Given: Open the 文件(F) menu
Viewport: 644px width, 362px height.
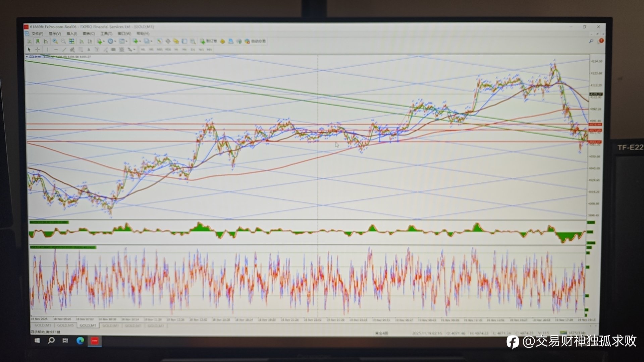Looking at the screenshot, I should click(x=37, y=34).
